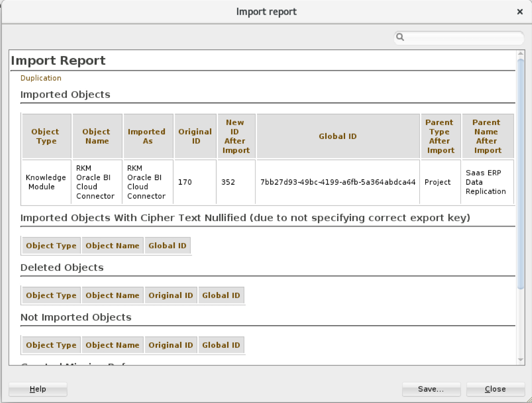Click the Duplication label
The width and height of the screenshot is (532, 403).
[41, 78]
